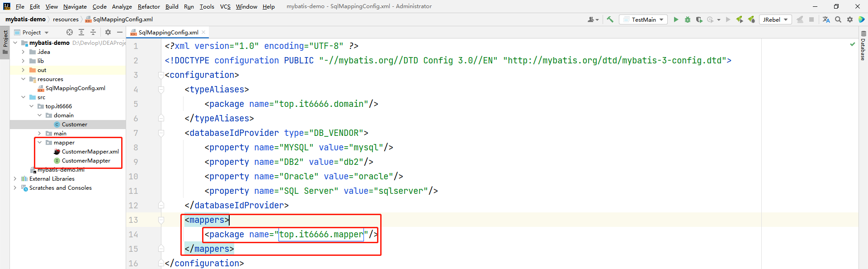This screenshot has width=868, height=269.
Task: Click SqlMappingConfig.xml breadcrumb in navigation bar
Action: tap(119, 19)
